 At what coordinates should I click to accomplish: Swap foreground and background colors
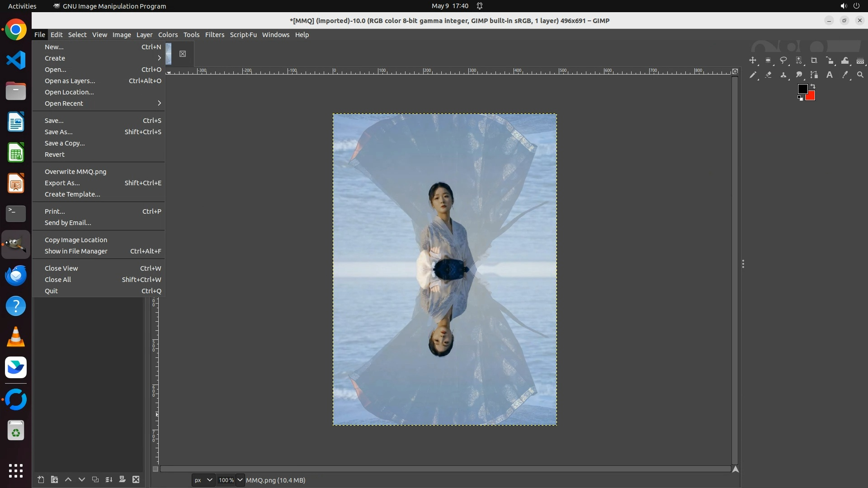pos(813,86)
